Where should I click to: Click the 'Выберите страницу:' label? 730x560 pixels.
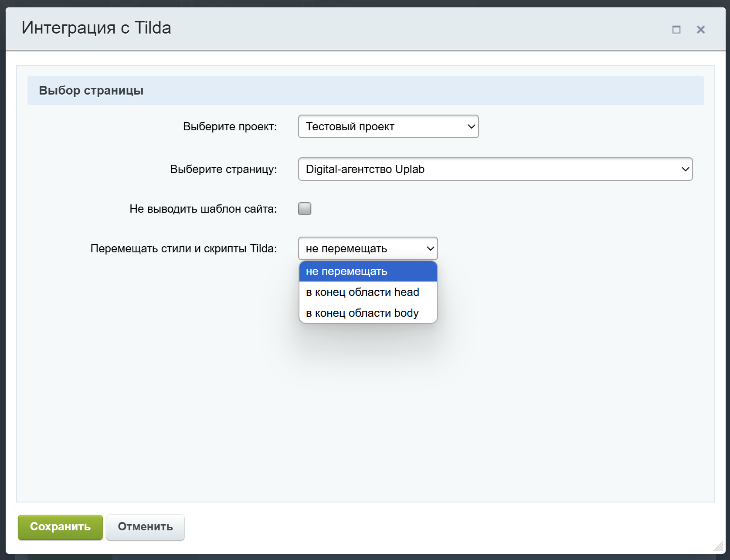point(223,170)
